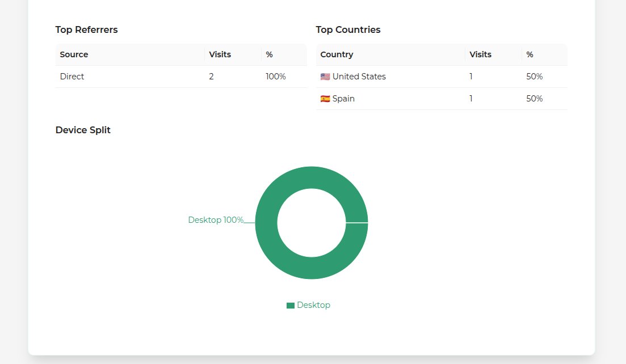
Task: Click the Top Referrers heading
Action: point(86,30)
